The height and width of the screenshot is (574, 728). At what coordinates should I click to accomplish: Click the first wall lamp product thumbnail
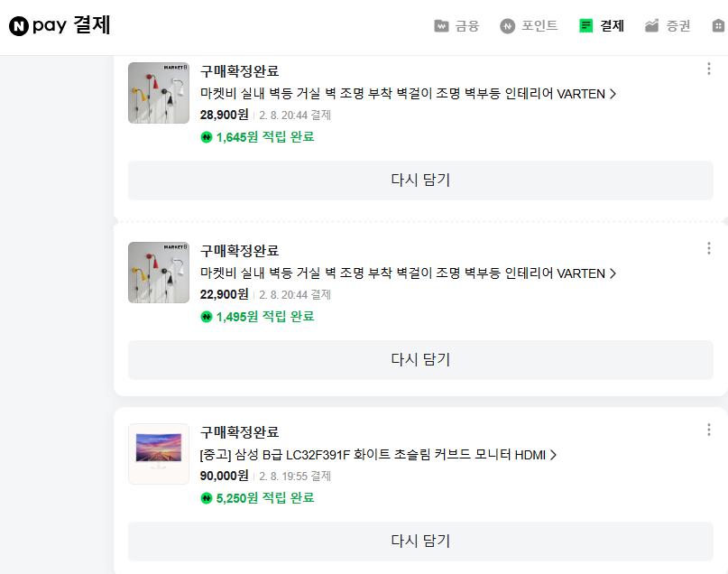(159, 93)
